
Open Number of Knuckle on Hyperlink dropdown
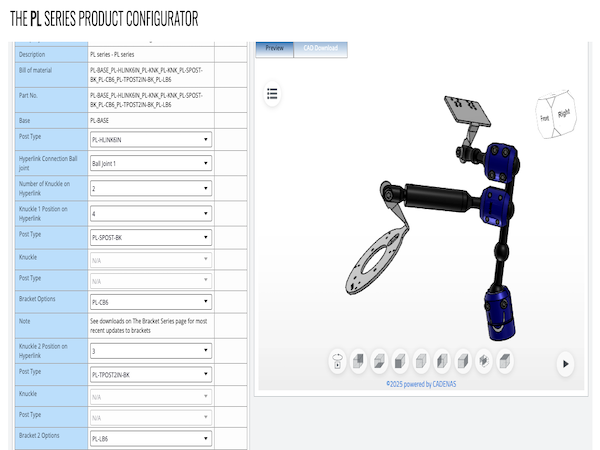pyautogui.click(x=151, y=188)
